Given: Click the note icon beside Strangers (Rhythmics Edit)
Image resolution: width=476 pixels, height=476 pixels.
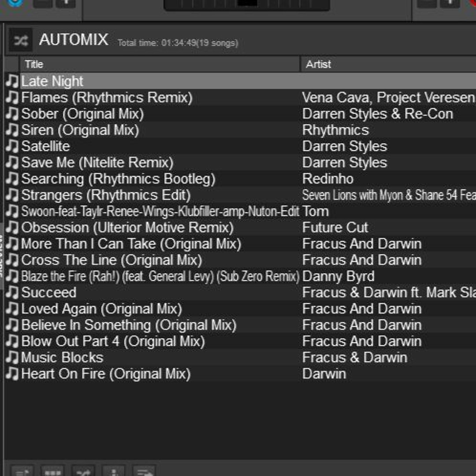Looking at the screenshot, I should [x=12, y=195].
